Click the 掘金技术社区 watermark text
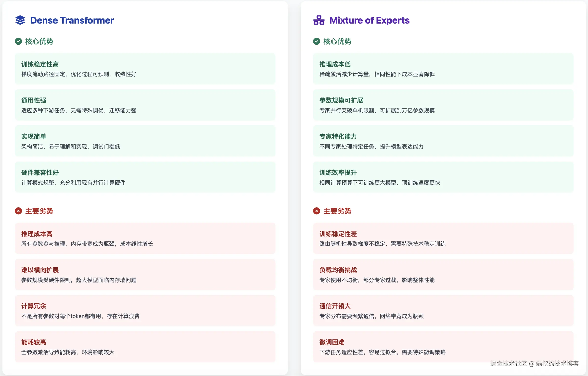 click(509, 363)
